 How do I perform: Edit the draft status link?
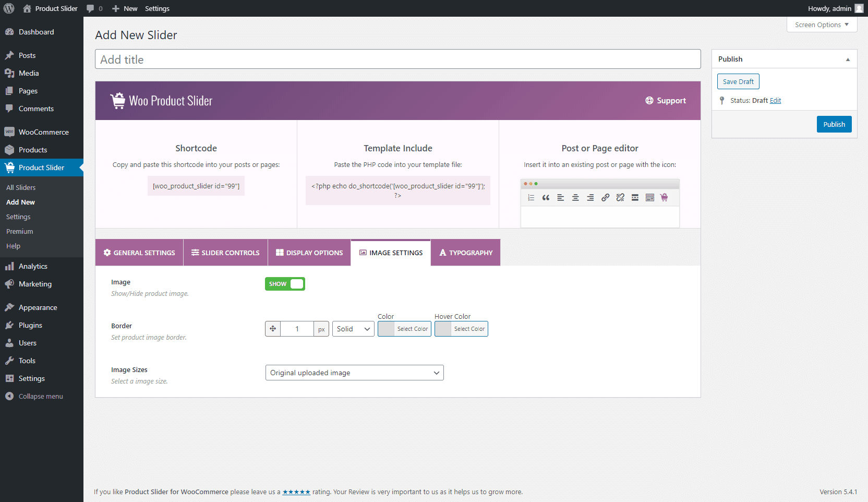775,101
